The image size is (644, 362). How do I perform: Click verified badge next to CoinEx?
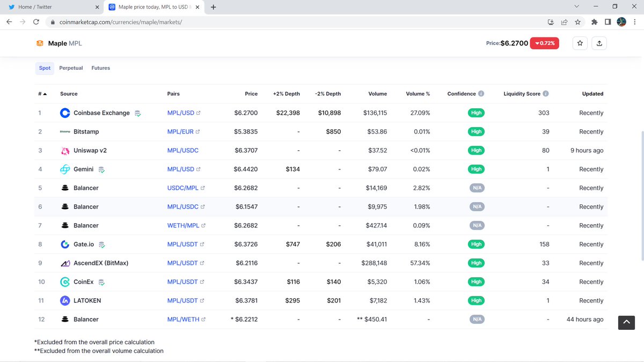pyautogui.click(x=101, y=282)
